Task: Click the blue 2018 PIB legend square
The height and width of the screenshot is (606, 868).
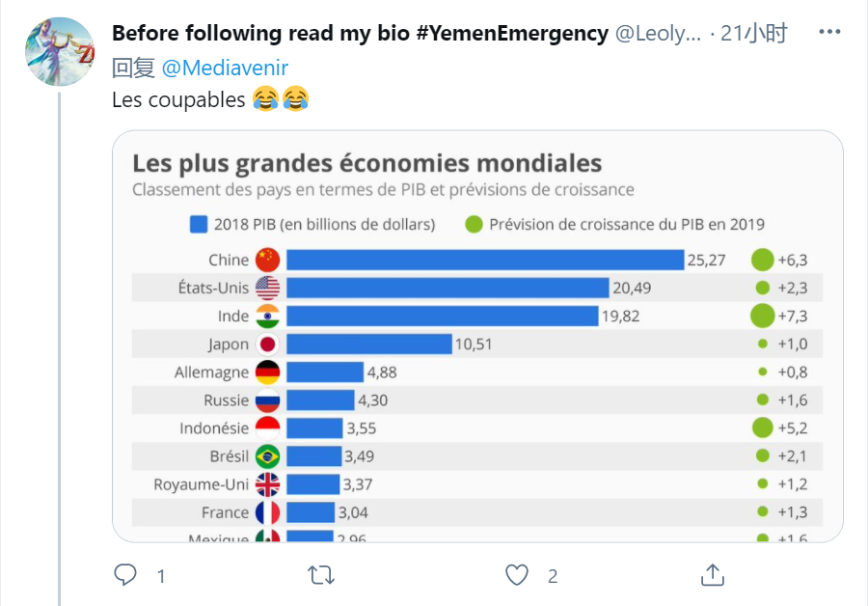Action: 199,225
